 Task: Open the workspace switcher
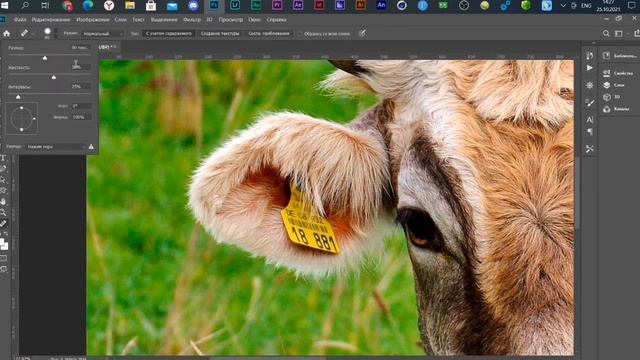coord(620,33)
